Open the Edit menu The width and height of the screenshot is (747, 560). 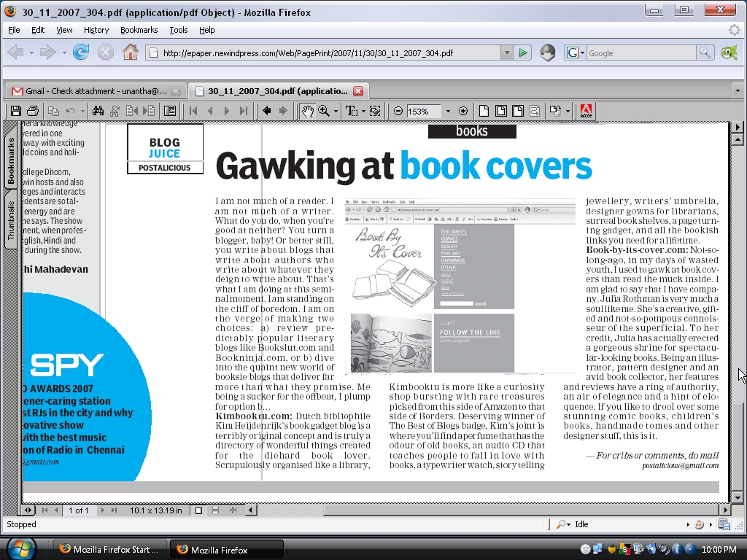(x=38, y=30)
